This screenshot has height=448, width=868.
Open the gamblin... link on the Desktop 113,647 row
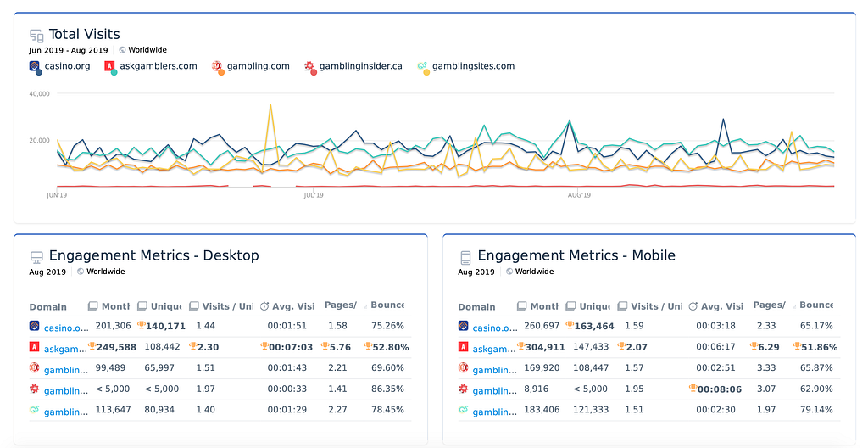pyautogui.click(x=66, y=412)
